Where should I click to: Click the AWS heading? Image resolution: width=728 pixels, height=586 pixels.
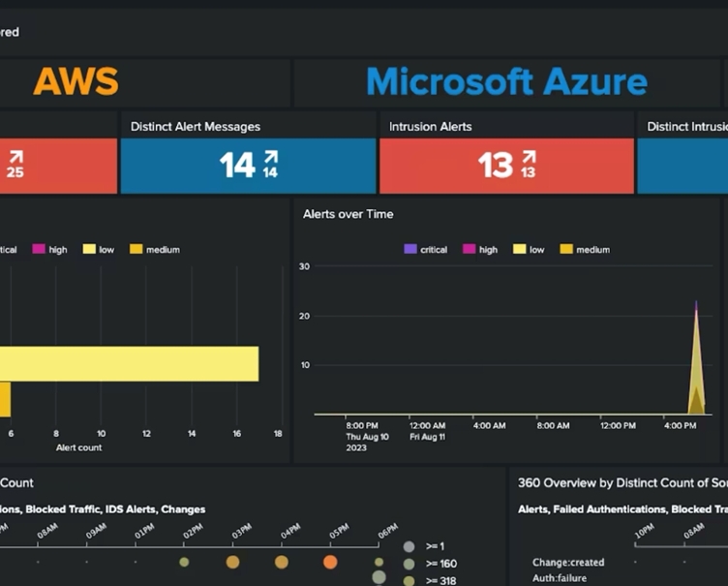pos(76,81)
